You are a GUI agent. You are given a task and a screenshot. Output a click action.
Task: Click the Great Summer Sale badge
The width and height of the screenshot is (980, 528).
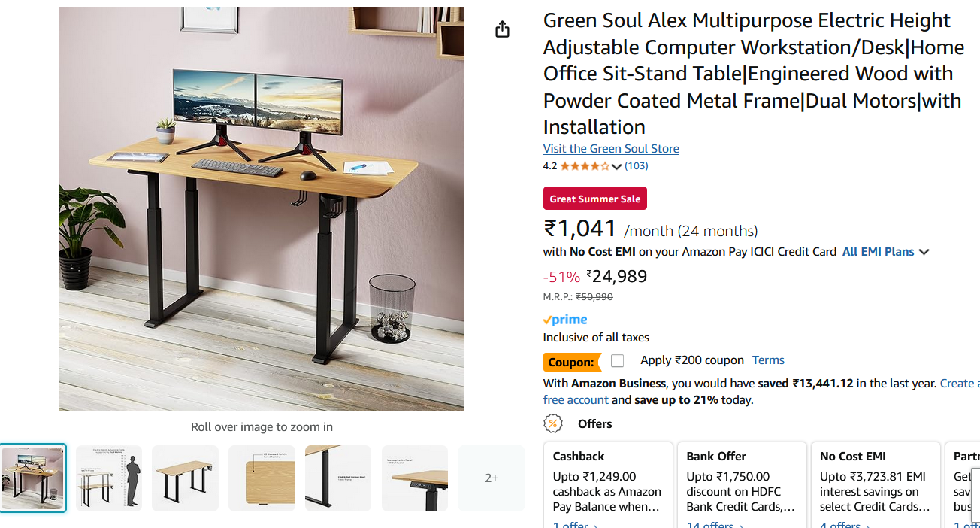click(594, 199)
